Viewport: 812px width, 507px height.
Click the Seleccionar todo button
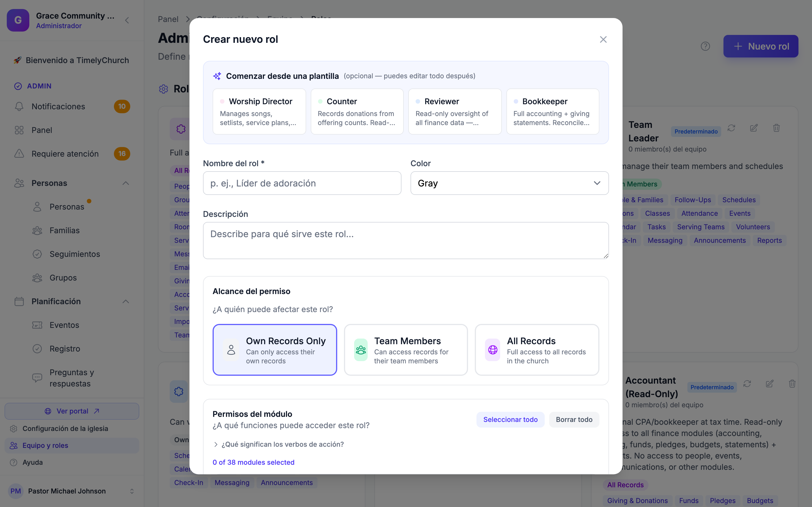click(510, 419)
